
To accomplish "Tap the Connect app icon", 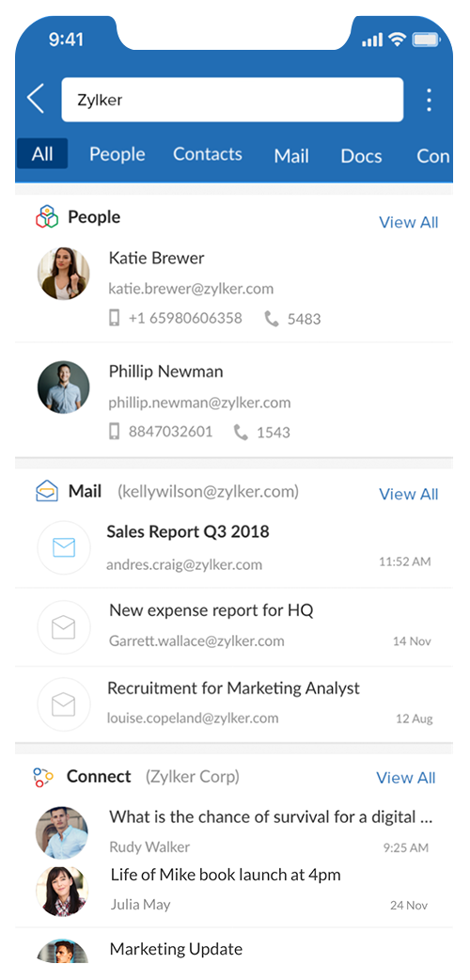I will point(43,777).
